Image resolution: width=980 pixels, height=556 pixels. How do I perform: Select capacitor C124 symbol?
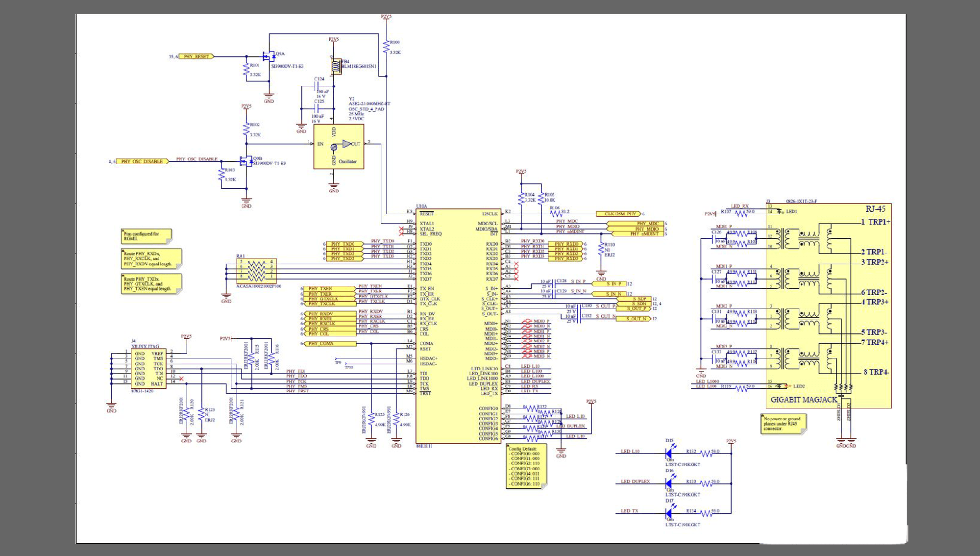point(318,86)
